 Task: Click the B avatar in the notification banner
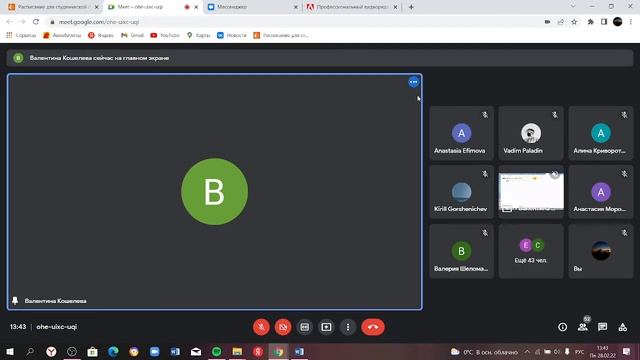18,58
